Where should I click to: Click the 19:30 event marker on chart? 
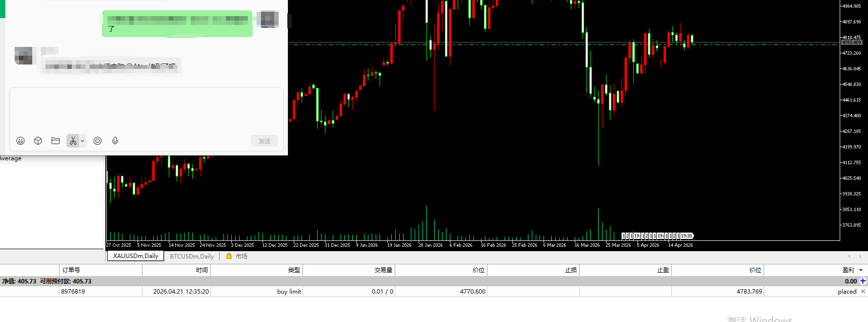click(x=686, y=236)
